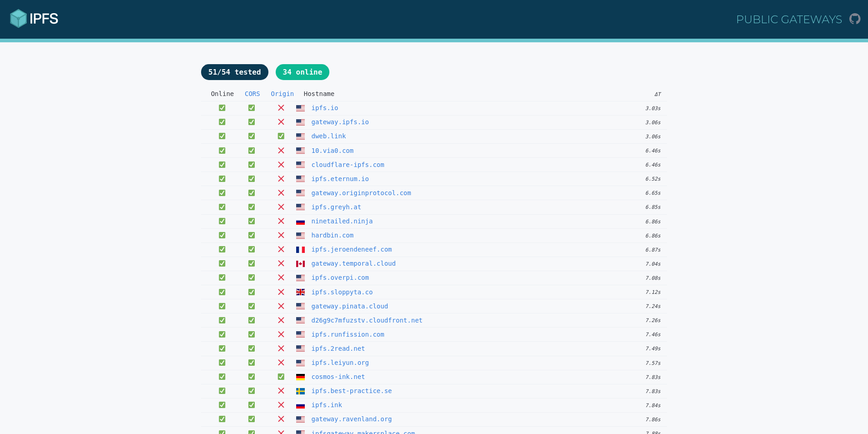This screenshot has height=434, width=868.
Task: Click the Origin column header
Action: coord(282,94)
